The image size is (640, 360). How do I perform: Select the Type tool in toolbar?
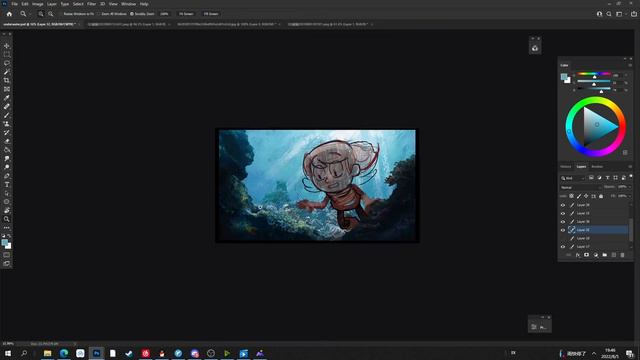click(x=7, y=184)
